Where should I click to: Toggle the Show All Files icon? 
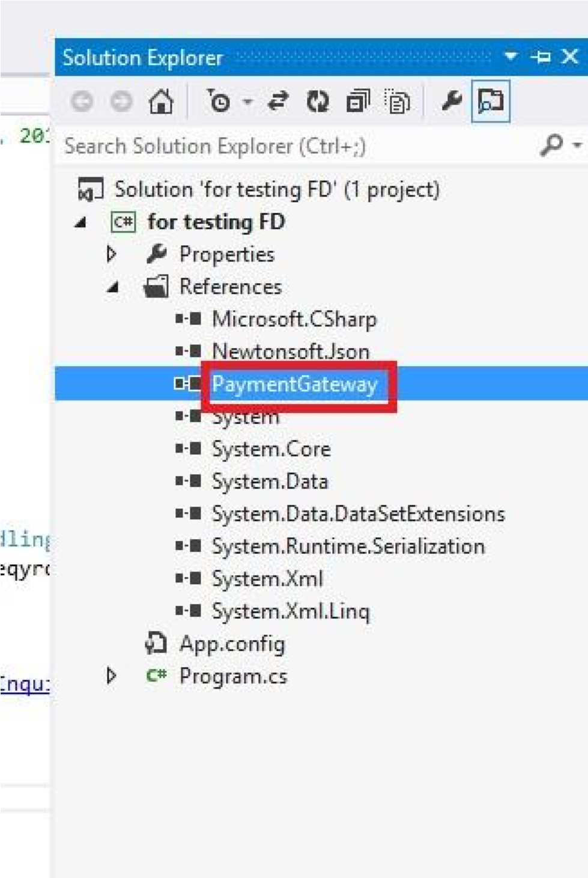point(397,102)
